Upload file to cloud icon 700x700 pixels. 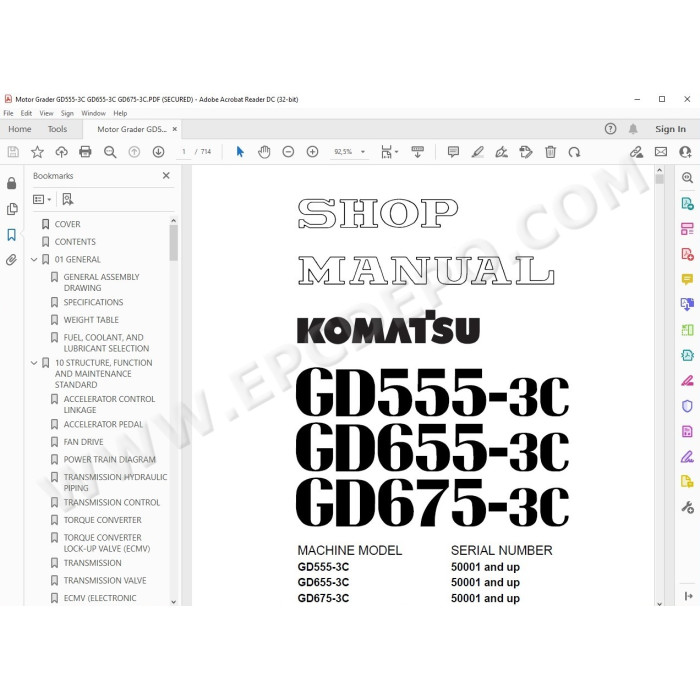61,152
